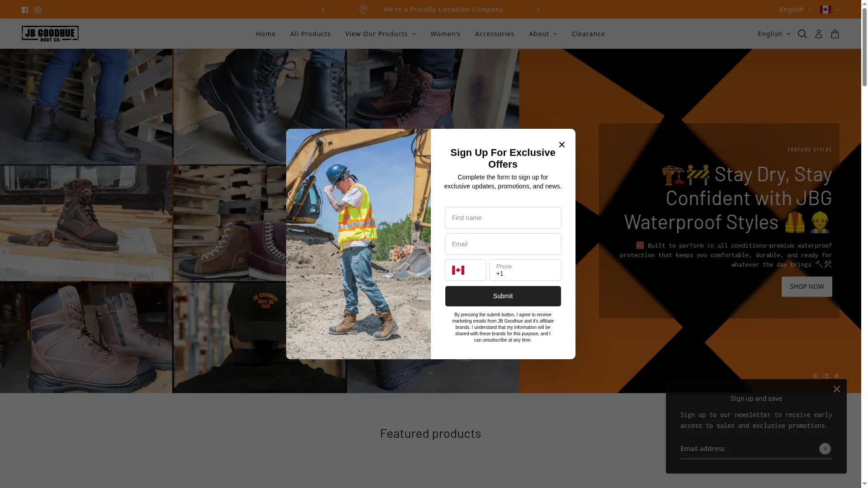This screenshot has height=488, width=868.
Task: Focus the Phone number field
Action: [525, 270]
